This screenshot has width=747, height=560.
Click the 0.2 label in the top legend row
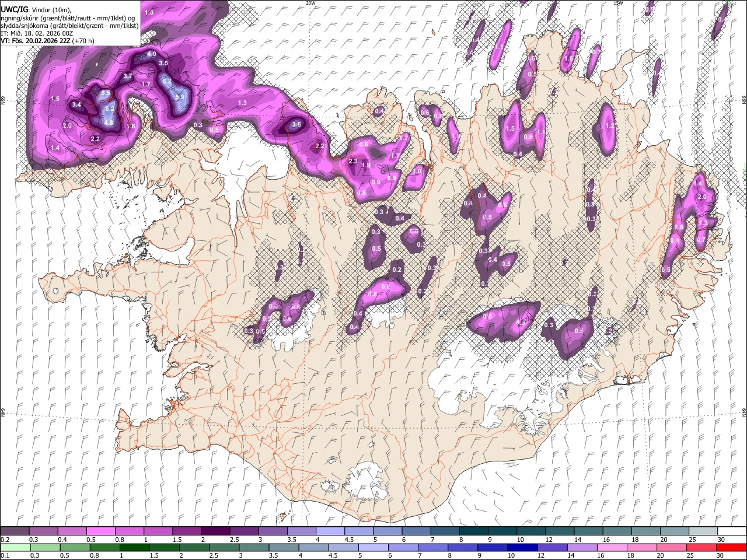click(x=5, y=540)
